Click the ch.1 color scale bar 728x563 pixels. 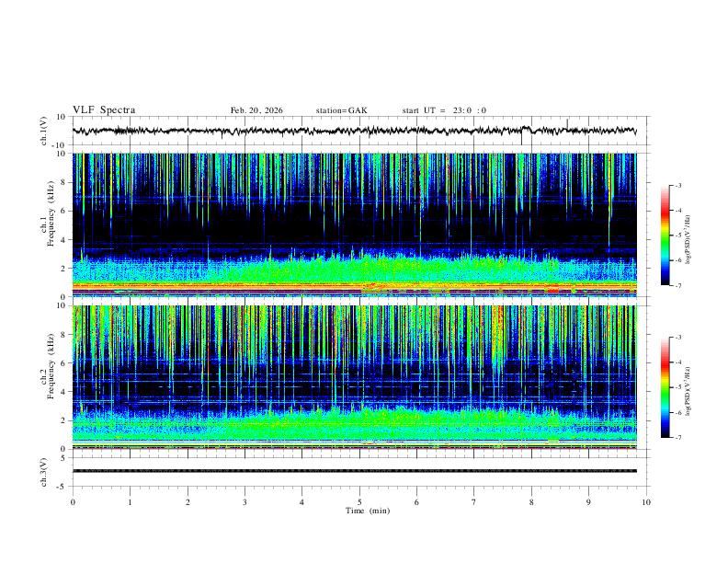(665, 236)
